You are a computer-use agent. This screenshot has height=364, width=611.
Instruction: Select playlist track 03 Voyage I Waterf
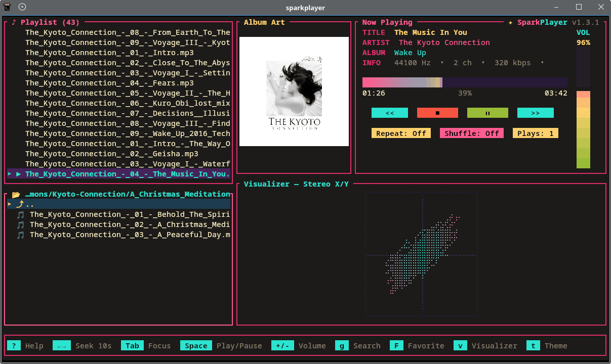click(x=128, y=164)
